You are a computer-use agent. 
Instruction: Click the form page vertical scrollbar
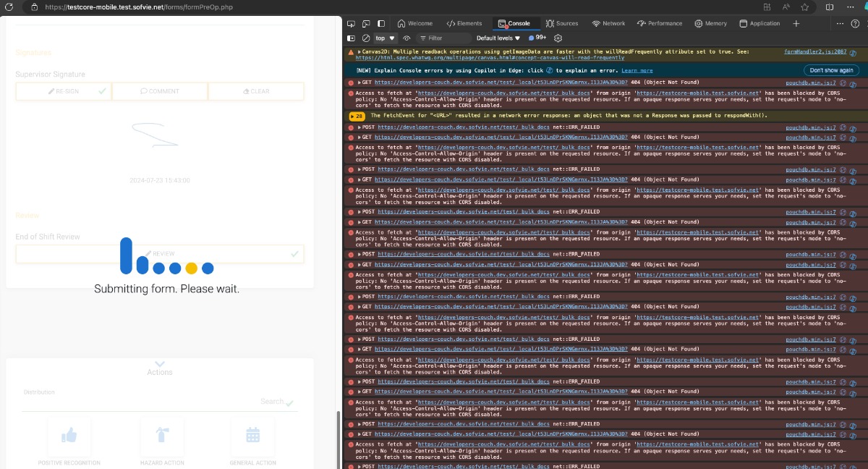[x=338, y=440]
